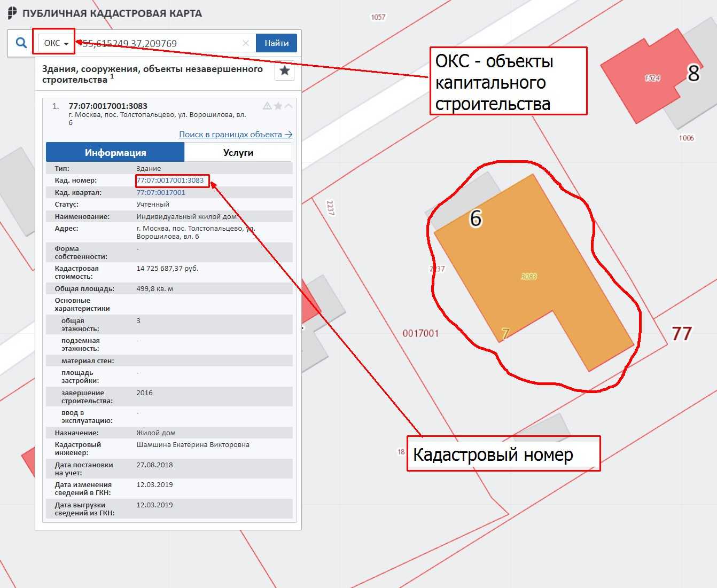Collapse the result card with chevron up
This screenshot has height=588, width=717.
click(x=289, y=106)
